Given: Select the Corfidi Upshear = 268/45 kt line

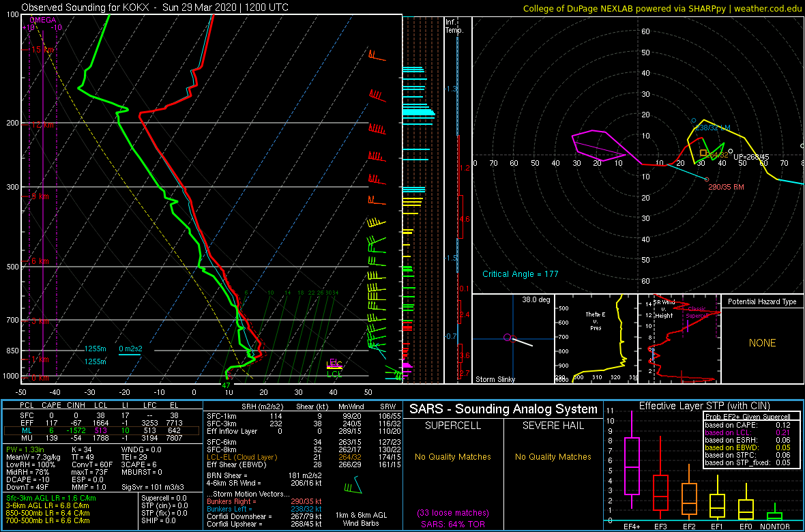Looking at the screenshot, I should [264, 524].
